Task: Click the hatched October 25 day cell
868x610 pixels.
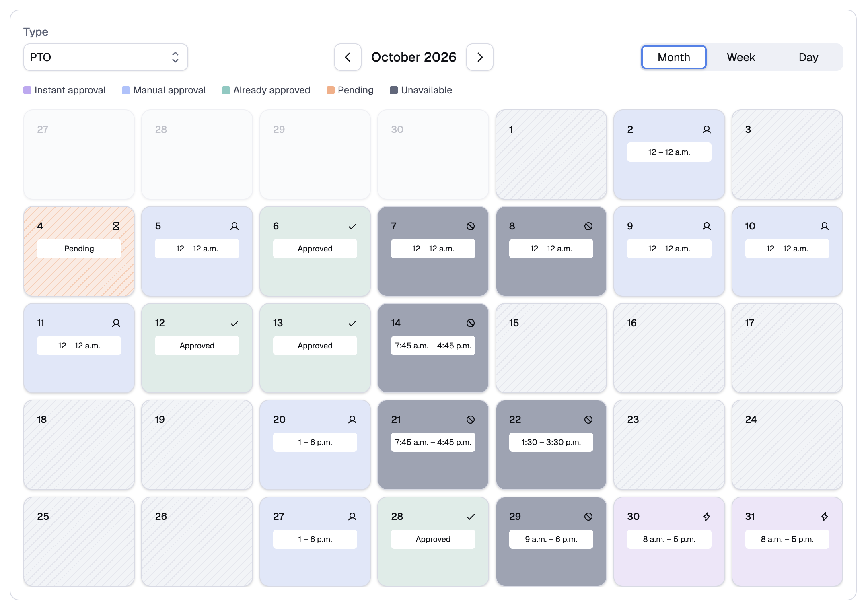Action: [x=79, y=542]
